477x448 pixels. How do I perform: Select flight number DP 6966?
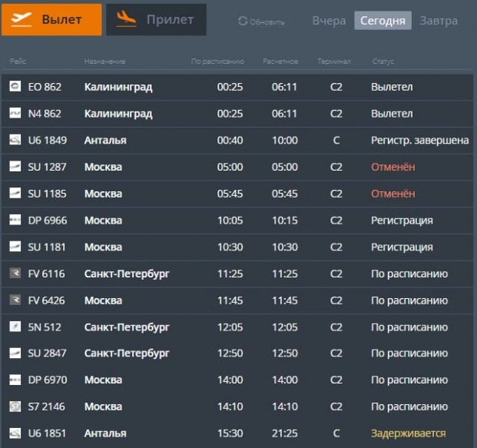click(48, 221)
